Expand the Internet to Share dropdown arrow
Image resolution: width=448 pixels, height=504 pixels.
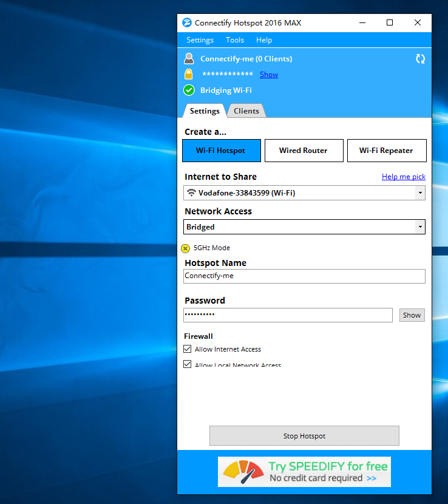pyautogui.click(x=420, y=193)
